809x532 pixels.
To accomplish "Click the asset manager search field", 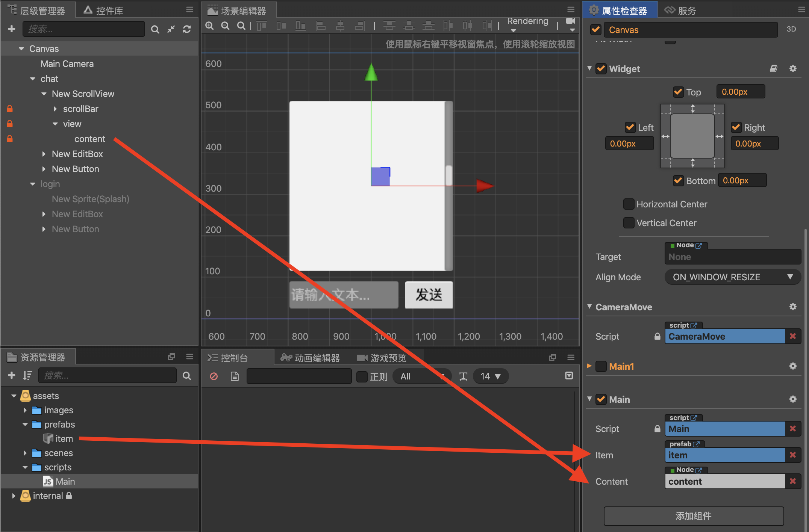I will click(107, 375).
